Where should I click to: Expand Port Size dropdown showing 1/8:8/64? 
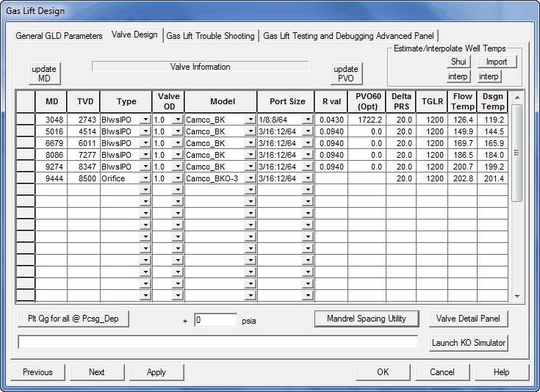308,119
